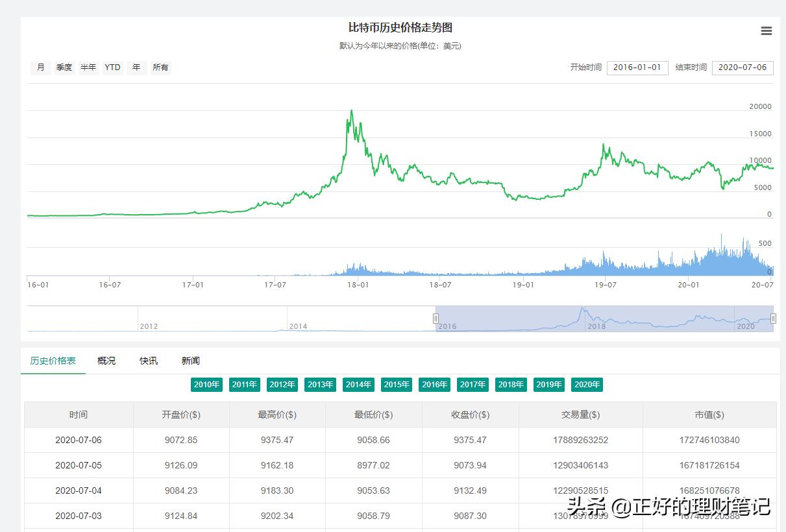This screenshot has height=532, width=786.
Task: Click the start date field 2016-01-01
Action: 637,67
